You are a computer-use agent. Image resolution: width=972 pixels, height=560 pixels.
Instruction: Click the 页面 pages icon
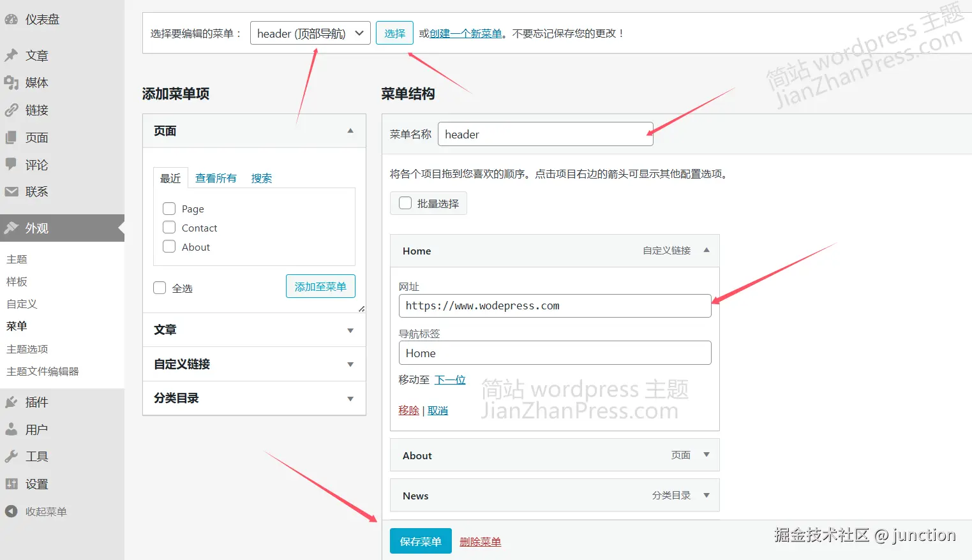(11, 137)
